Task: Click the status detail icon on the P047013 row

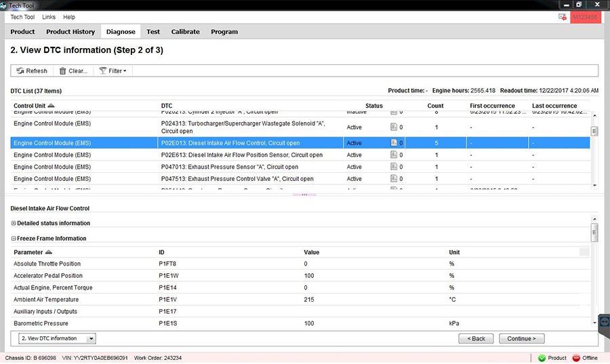Action: coord(394,167)
